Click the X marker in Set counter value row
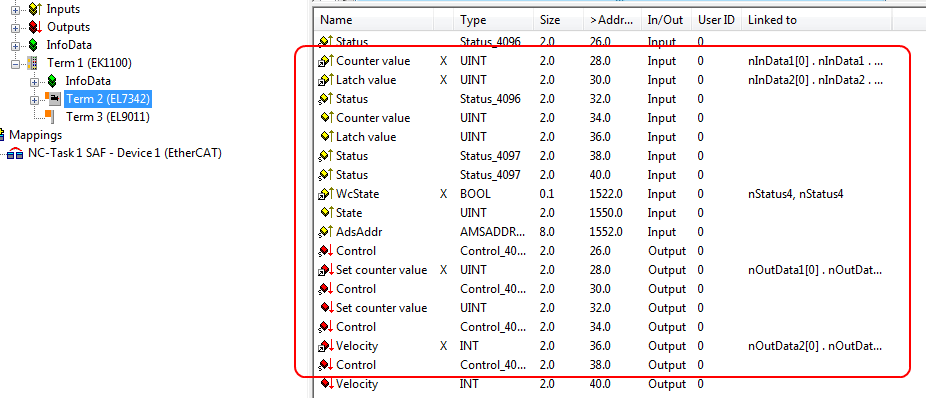This screenshot has height=398, width=926. tap(443, 270)
